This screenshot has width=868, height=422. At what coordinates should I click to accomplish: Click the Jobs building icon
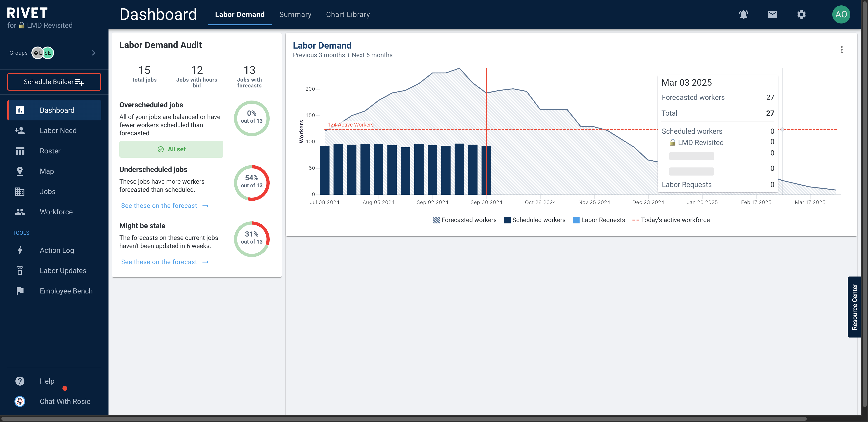(20, 191)
